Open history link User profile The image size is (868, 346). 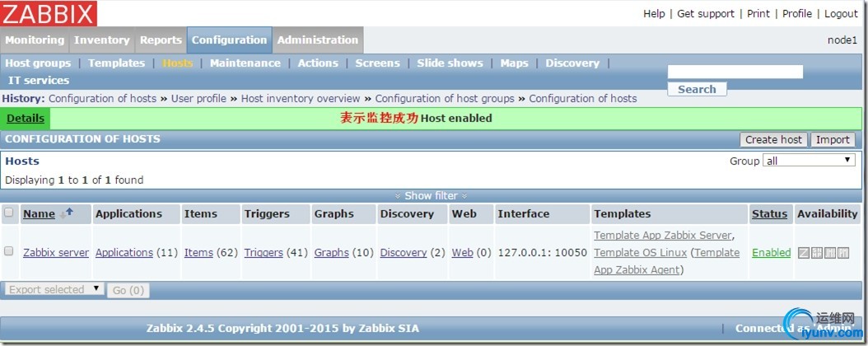coord(198,99)
